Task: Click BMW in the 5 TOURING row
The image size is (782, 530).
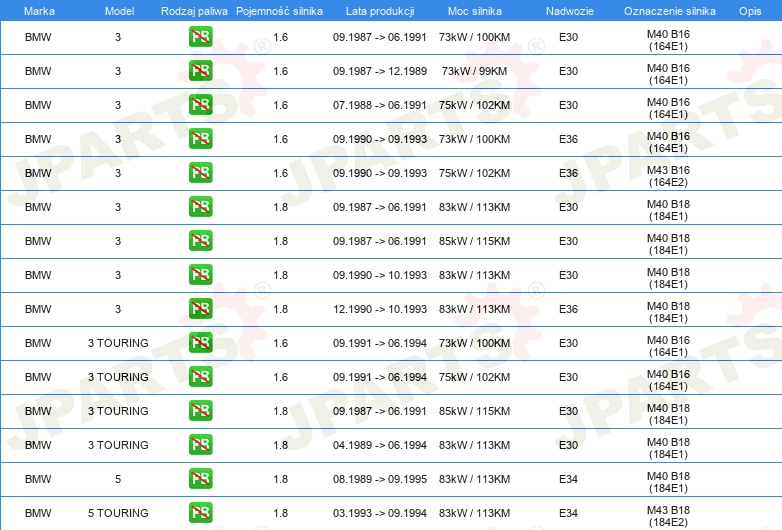Action: click(x=38, y=513)
